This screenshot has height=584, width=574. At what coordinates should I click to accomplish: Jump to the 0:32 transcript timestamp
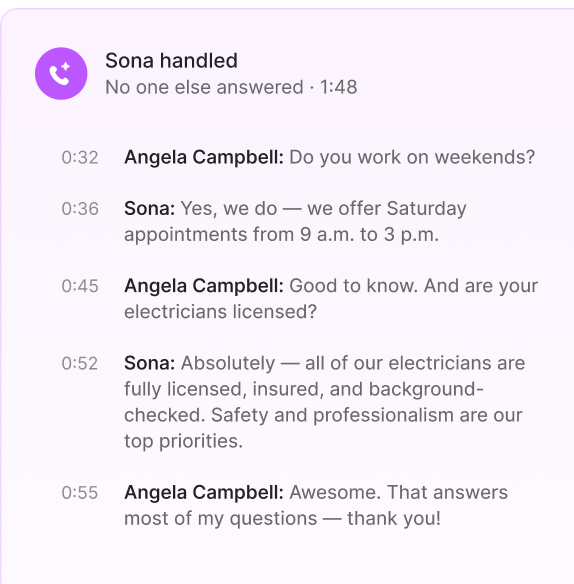coord(80,158)
